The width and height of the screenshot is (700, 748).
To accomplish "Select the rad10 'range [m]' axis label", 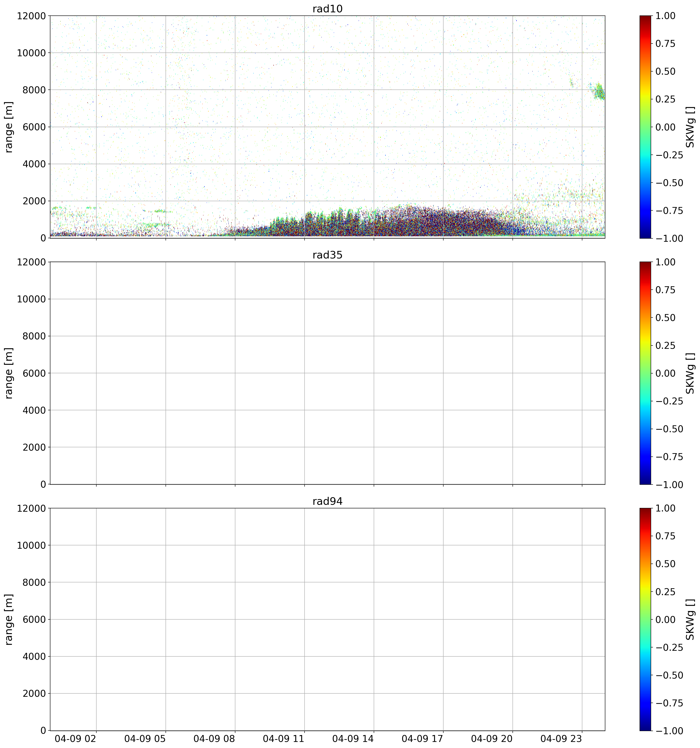I will coord(9,127).
